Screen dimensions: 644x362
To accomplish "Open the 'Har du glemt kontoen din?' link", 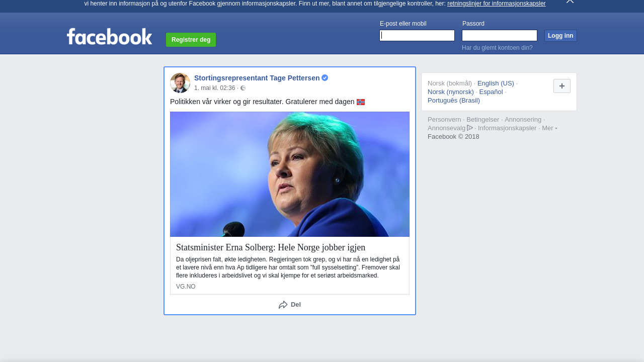I will 497,48.
